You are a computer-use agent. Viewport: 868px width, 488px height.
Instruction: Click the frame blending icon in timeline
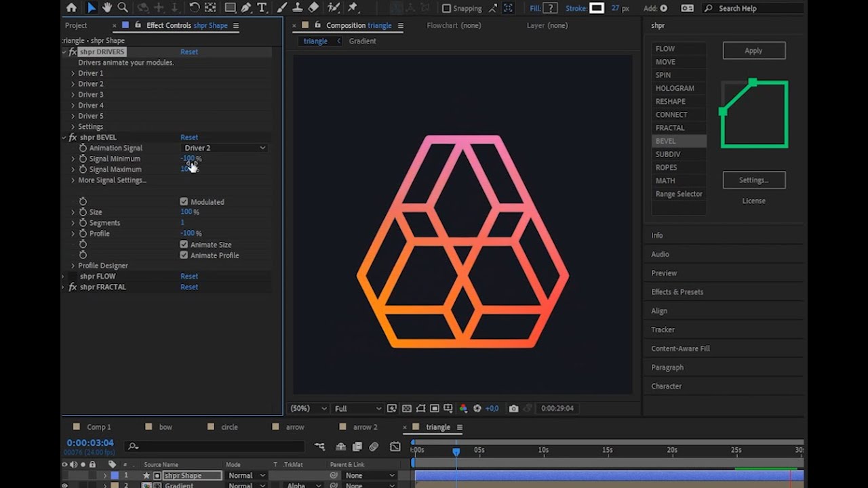(x=357, y=447)
